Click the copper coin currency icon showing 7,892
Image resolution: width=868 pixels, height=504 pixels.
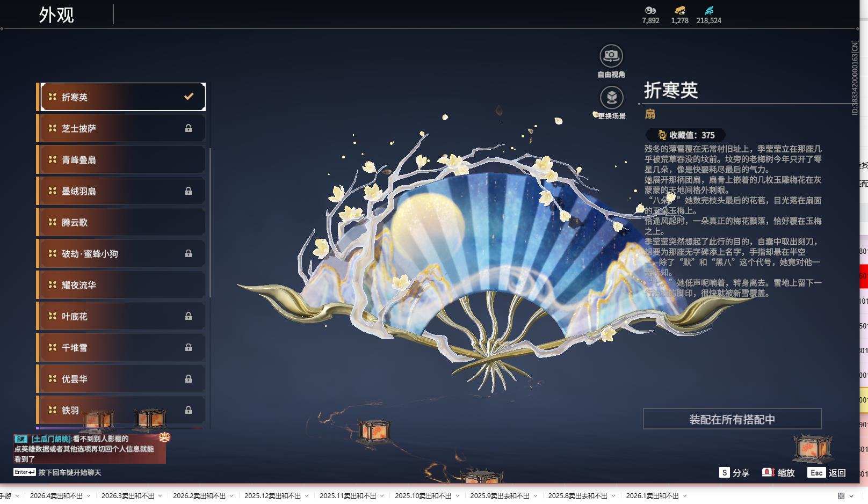coord(650,11)
